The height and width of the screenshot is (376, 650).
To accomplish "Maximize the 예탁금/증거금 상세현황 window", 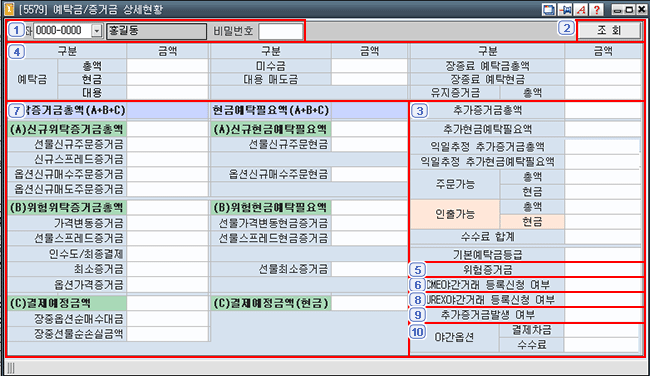I will [x=629, y=10].
